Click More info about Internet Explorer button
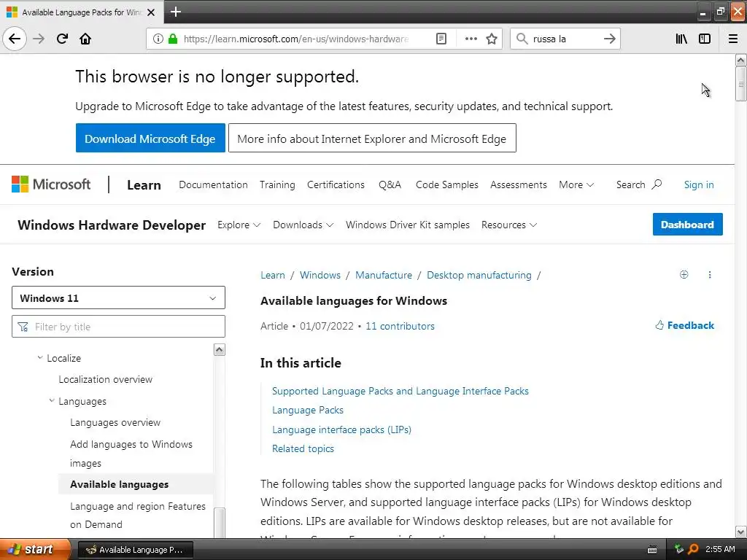The image size is (747, 560). tap(372, 138)
